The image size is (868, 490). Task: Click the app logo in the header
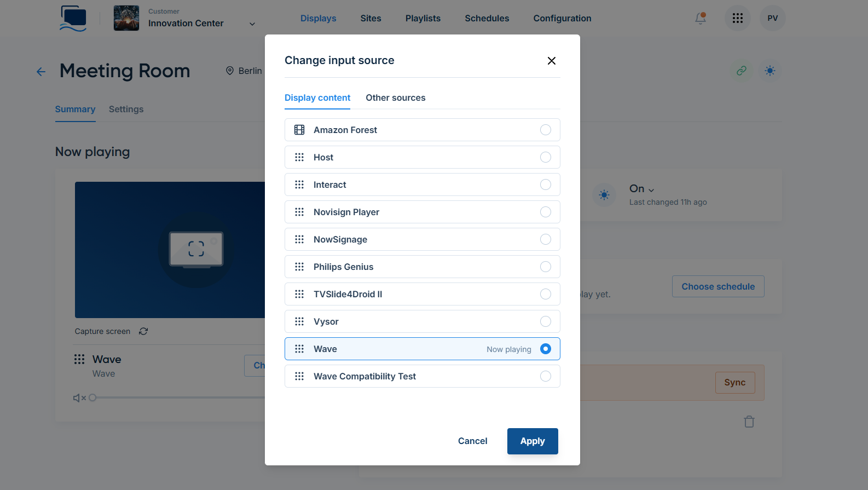73,19
